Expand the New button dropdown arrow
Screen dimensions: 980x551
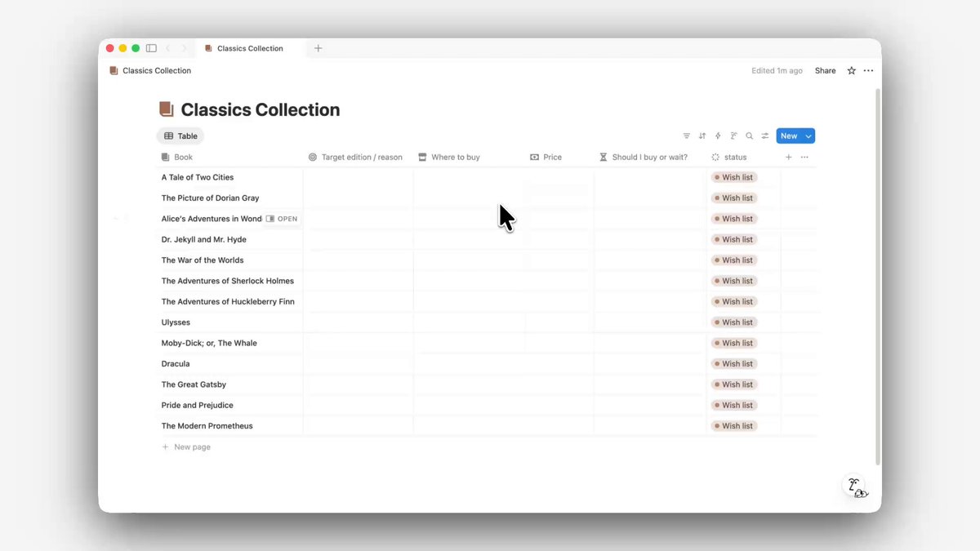click(x=808, y=136)
